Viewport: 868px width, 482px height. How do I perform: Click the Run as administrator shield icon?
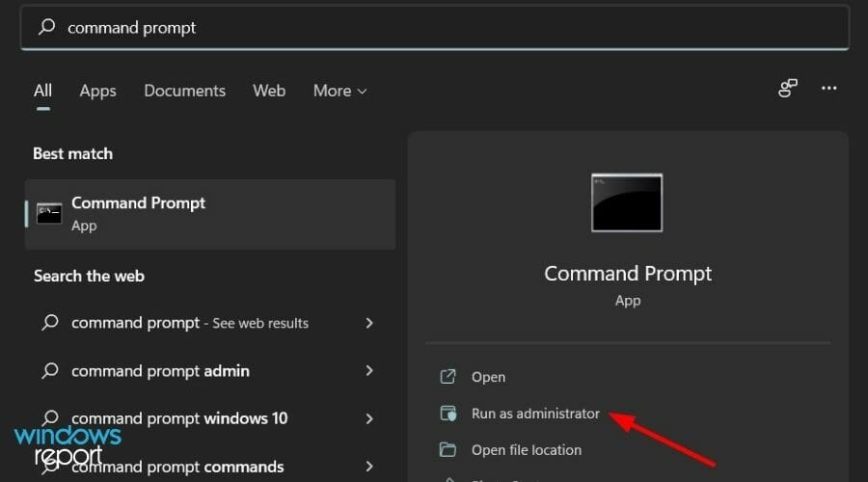click(448, 414)
